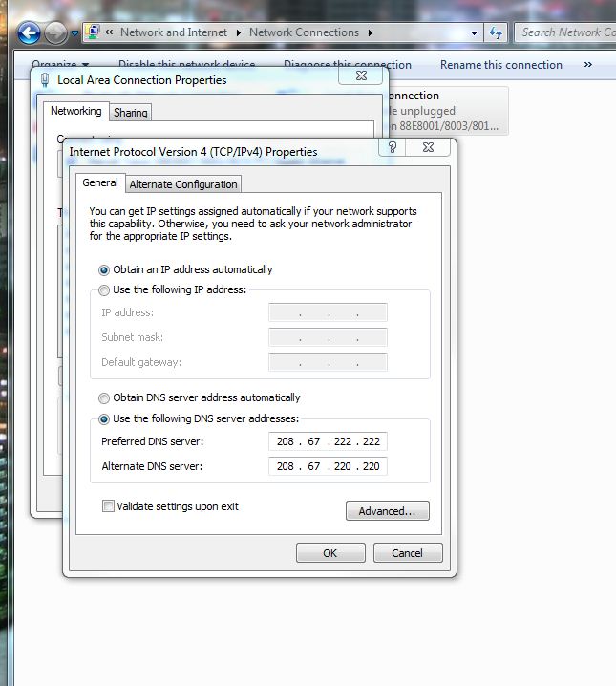Click Diagnose this connection
This screenshot has height=686, width=616.
coord(348,65)
